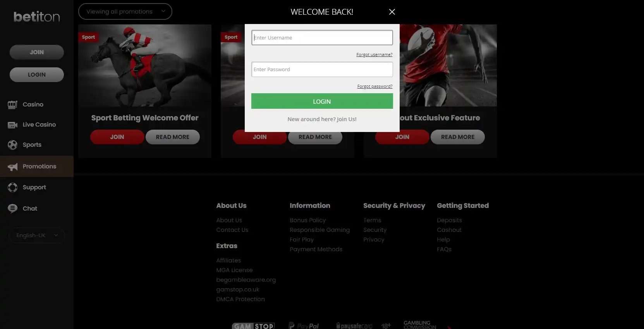Click the Sport tag on horse racing card
644x329 pixels.
coord(88,37)
